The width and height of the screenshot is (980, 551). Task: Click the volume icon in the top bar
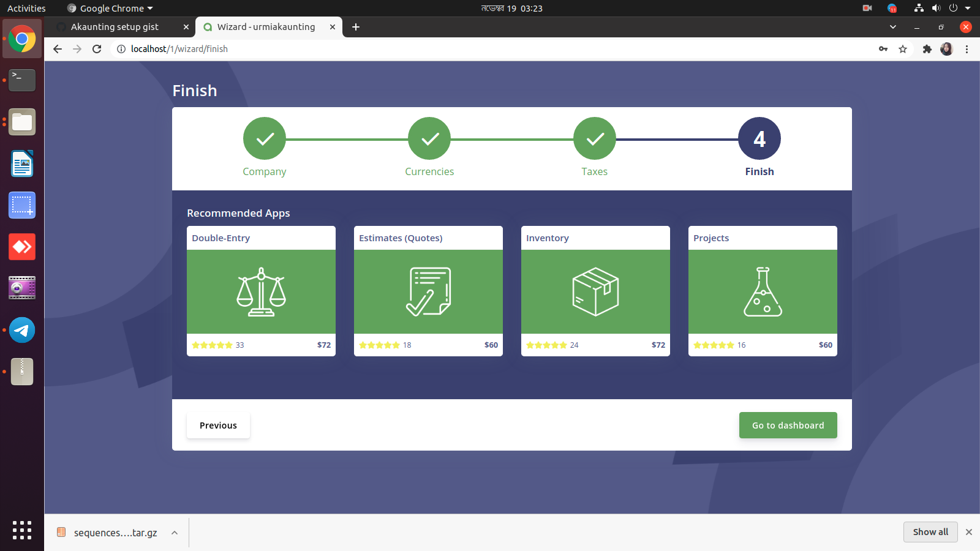point(936,8)
